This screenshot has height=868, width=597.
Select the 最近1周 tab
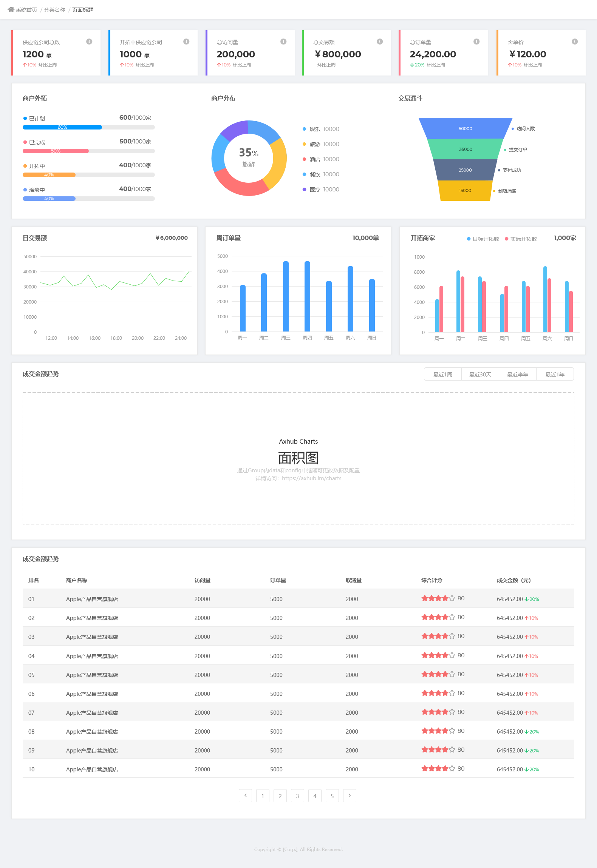point(443,374)
